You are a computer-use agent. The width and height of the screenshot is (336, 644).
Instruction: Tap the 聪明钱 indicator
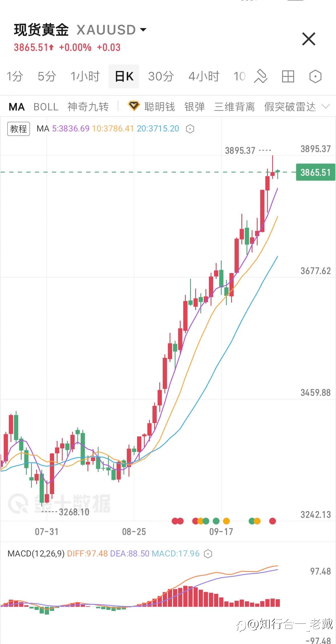tap(160, 107)
